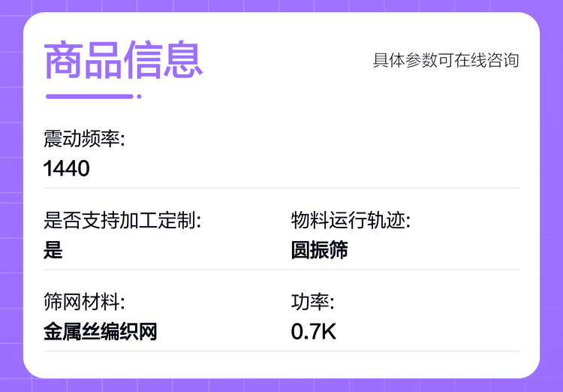Click the bold 是 value

(53, 249)
